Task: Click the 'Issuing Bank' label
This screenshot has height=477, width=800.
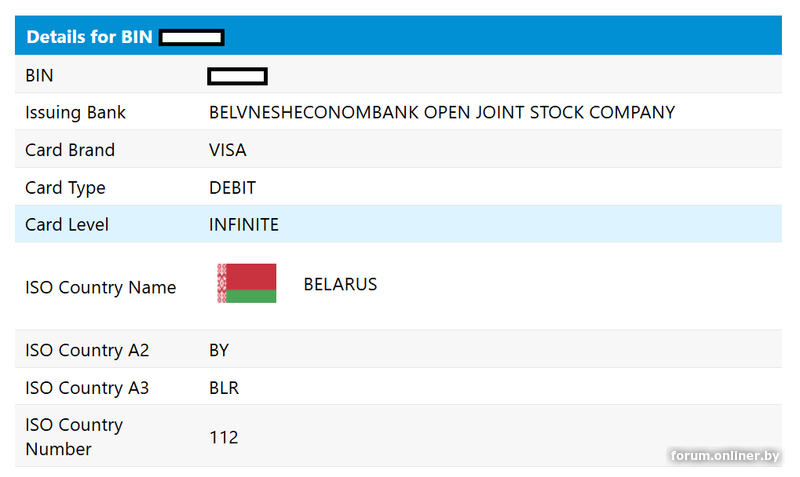Action: (x=75, y=112)
